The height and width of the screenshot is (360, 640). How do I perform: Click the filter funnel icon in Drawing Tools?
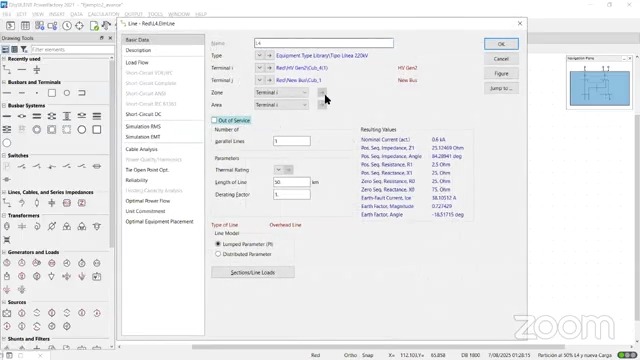(24, 49)
